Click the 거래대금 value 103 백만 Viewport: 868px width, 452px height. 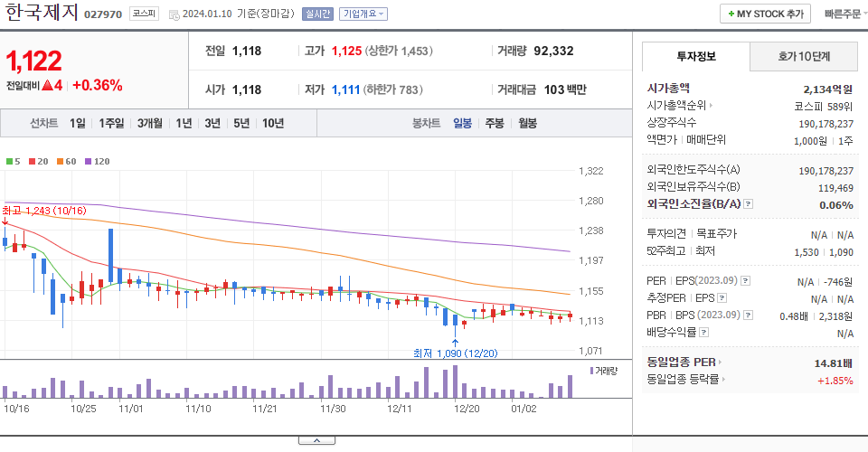coord(565,89)
